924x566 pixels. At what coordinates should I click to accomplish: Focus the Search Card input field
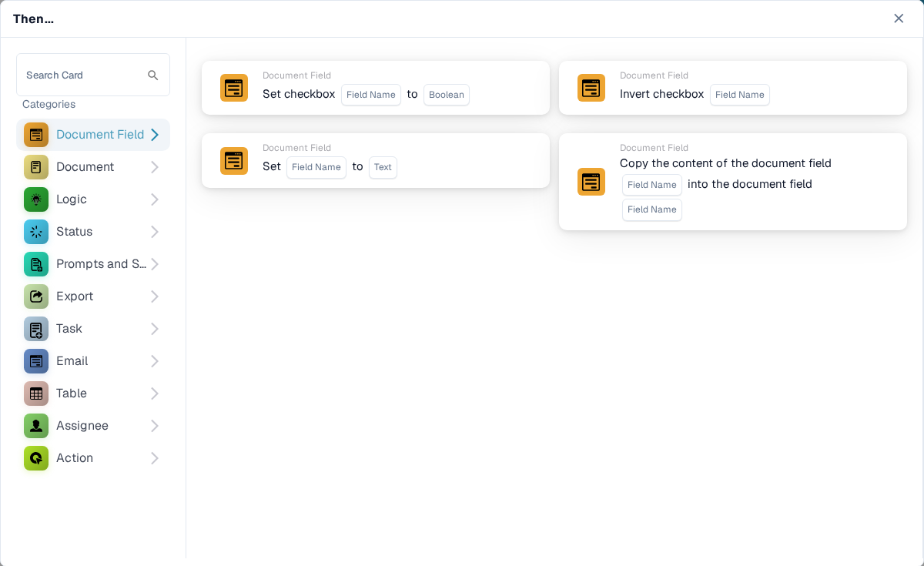[x=93, y=75]
